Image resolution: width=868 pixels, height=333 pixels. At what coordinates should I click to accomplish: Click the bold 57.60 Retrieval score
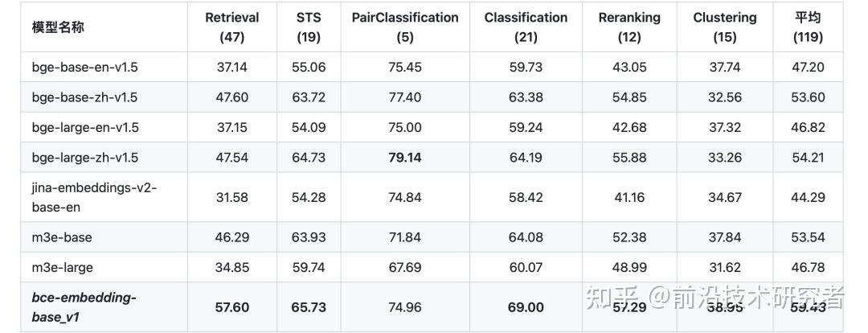[x=231, y=307]
